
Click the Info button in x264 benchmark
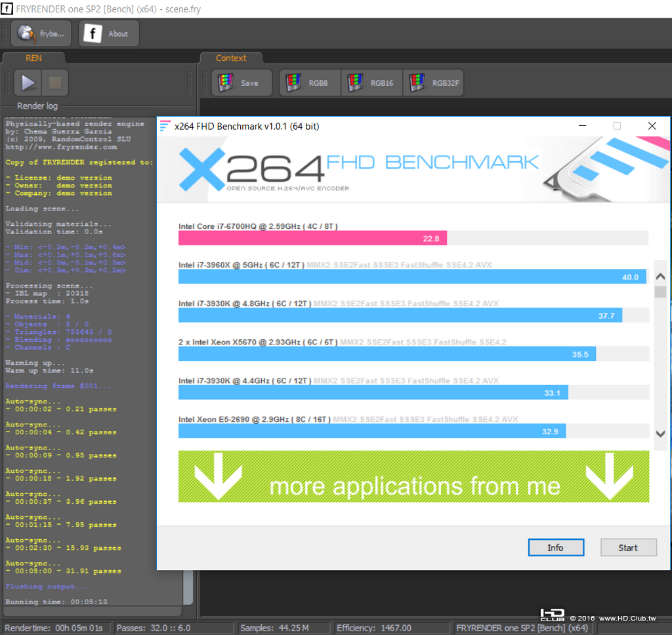tap(556, 548)
